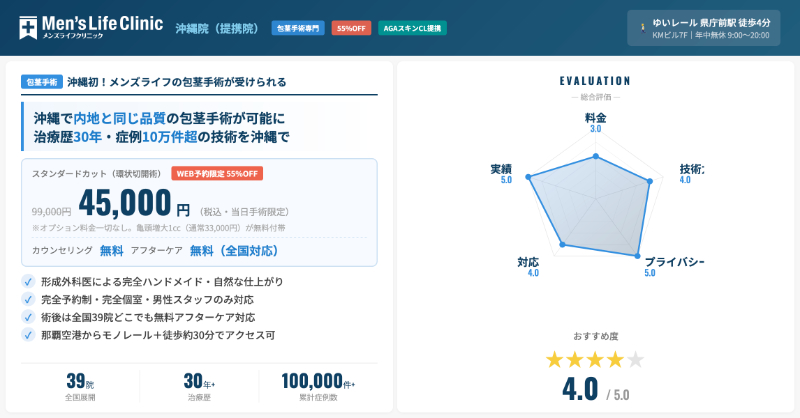800x418 pixels.
Task: Select the AGAスキンCL提携 green tag
Action: (x=412, y=29)
